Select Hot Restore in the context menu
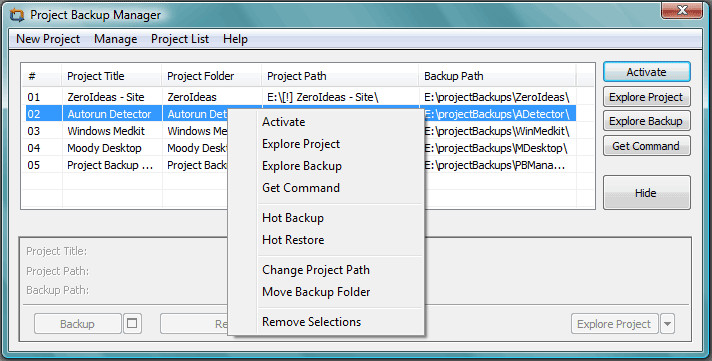The width and height of the screenshot is (712, 361). coord(293,240)
